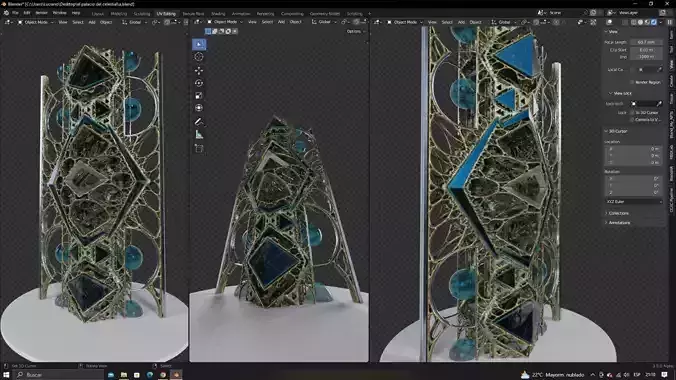
Task: Switch right viewport to wireframe shading
Action: coord(633,22)
